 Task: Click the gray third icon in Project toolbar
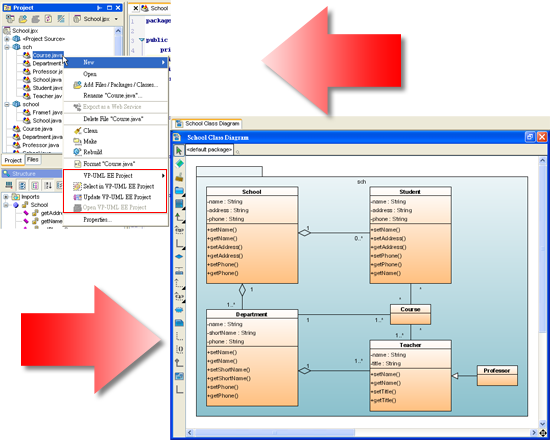pyautogui.click(x=35, y=19)
